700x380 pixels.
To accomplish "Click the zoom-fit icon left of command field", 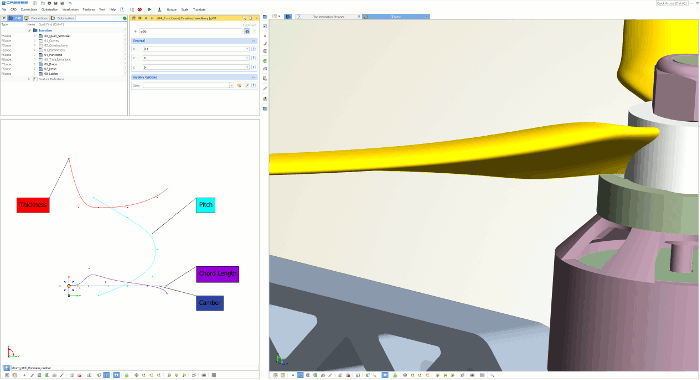I will tap(7, 368).
